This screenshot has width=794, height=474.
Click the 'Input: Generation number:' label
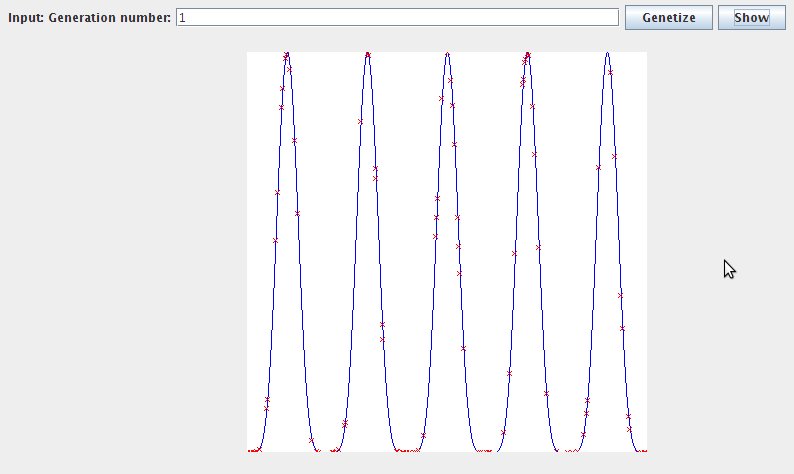pos(90,18)
